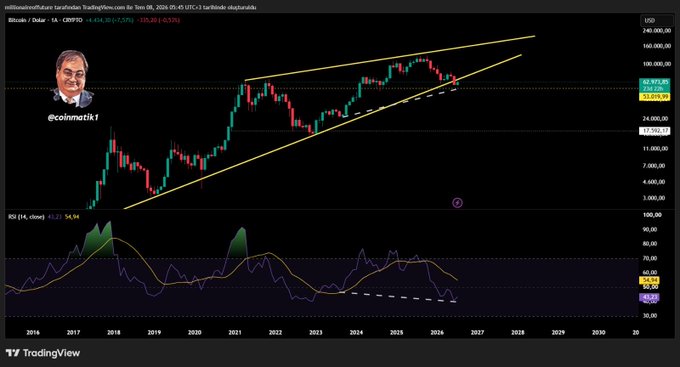Click the yellow RSI average label 54,94 on axis
680x367 pixels.
[x=650, y=281]
